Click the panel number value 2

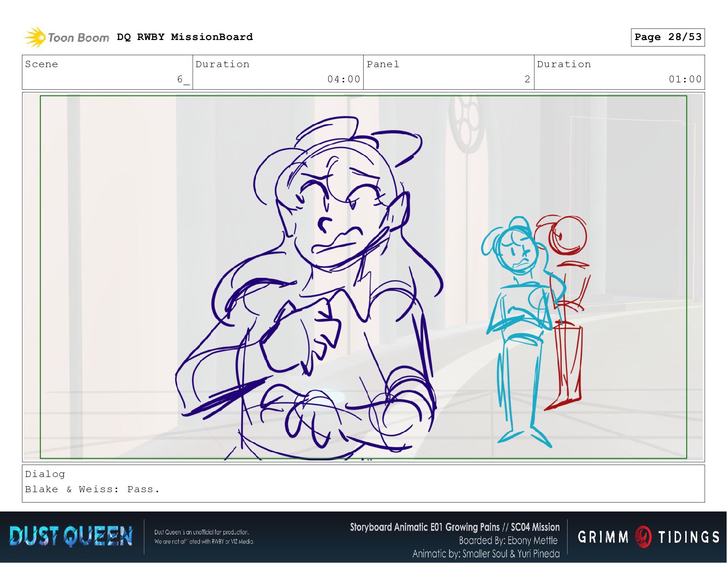point(527,80)
